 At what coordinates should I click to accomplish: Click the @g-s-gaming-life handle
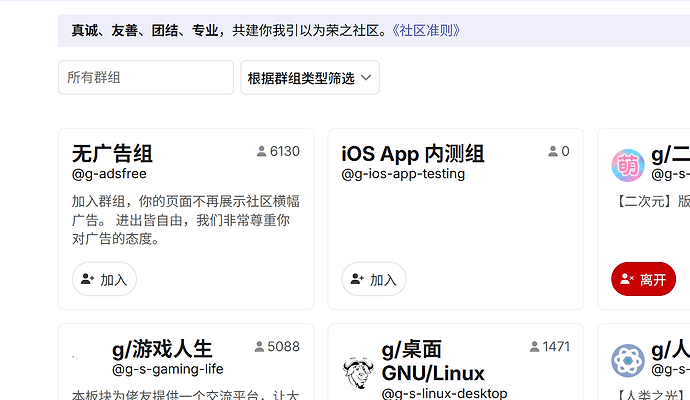tap(168, 369)
